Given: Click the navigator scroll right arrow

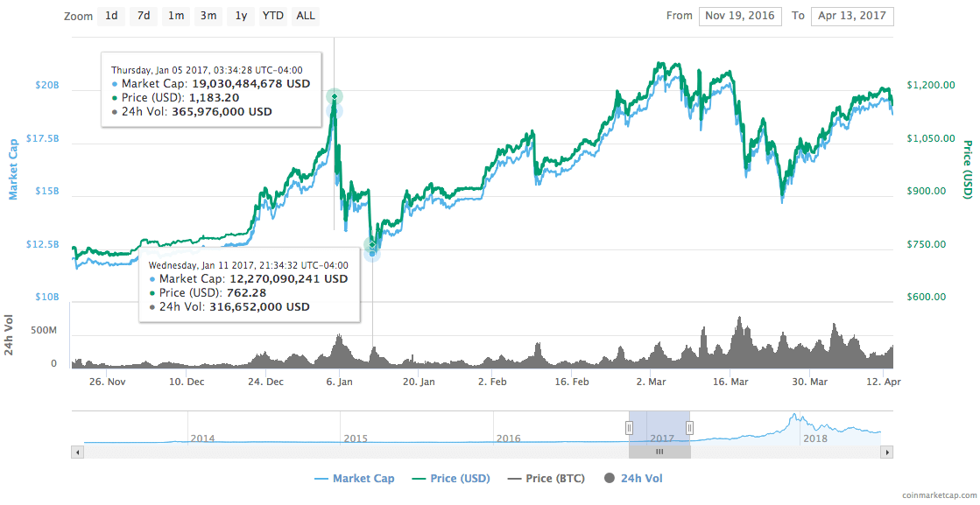Looking at the screenshot, I should coord(887,452).
